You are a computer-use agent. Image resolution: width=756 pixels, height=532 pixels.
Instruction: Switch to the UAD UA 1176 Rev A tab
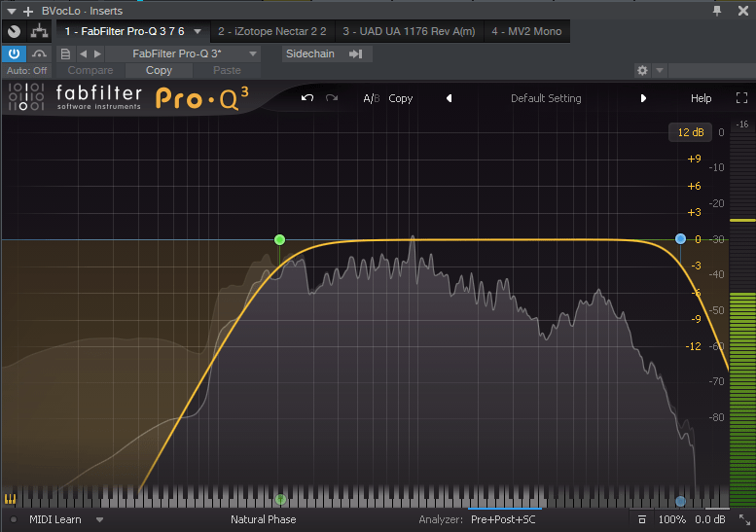point(409,32)
